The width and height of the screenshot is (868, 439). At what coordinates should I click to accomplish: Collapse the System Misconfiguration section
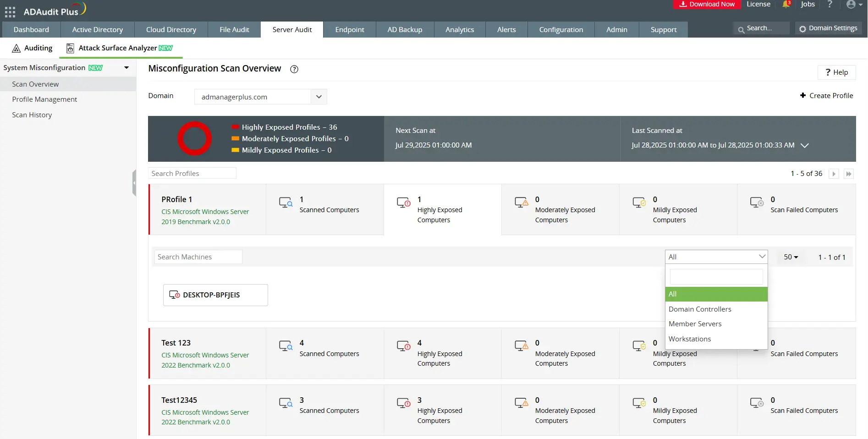tap(126, 68)
